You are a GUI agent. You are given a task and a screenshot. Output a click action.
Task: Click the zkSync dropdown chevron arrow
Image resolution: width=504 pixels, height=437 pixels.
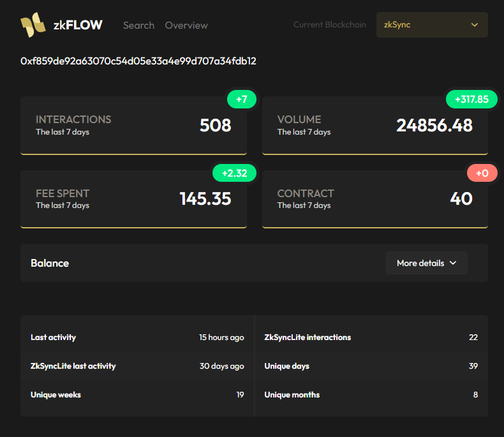(x=474, y=25)
